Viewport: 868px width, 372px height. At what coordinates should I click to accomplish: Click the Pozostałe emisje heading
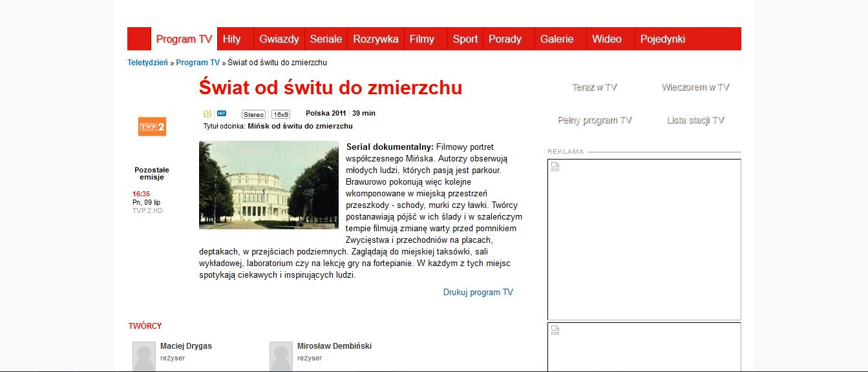point(152,174)
